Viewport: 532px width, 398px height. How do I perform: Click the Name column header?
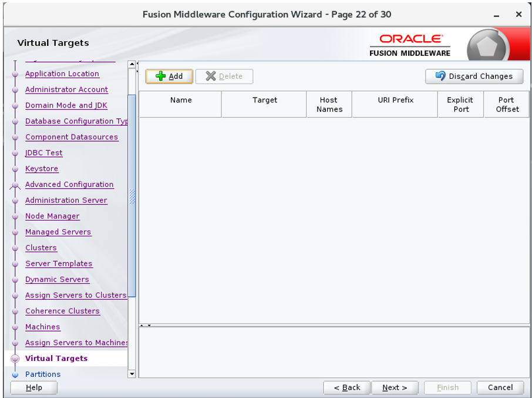(x=180, y=104)
